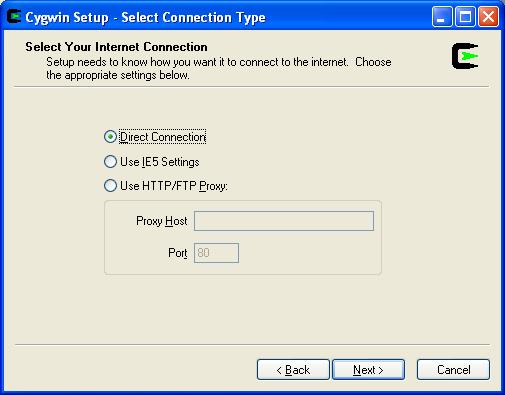Close the Cygwin Setup window
The height and width of the screenshot is (395, 505).
[x=488, y=17]
